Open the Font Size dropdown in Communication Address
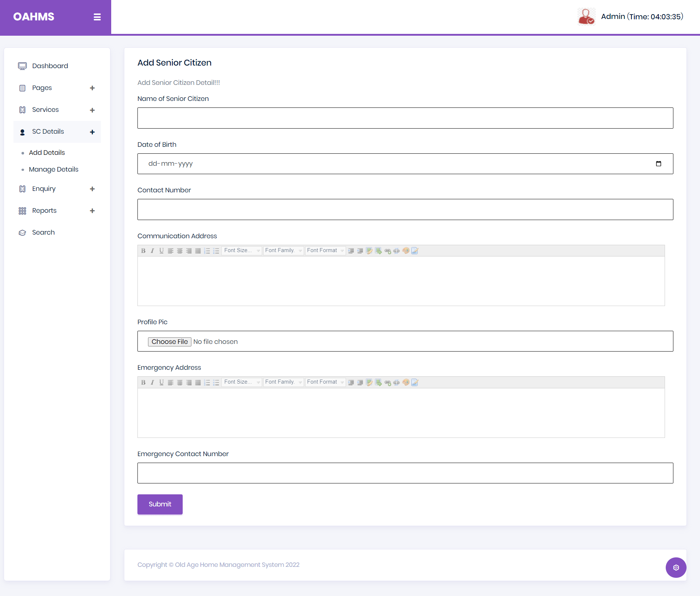The image size is (700, 596). click(x=242, y=251)
